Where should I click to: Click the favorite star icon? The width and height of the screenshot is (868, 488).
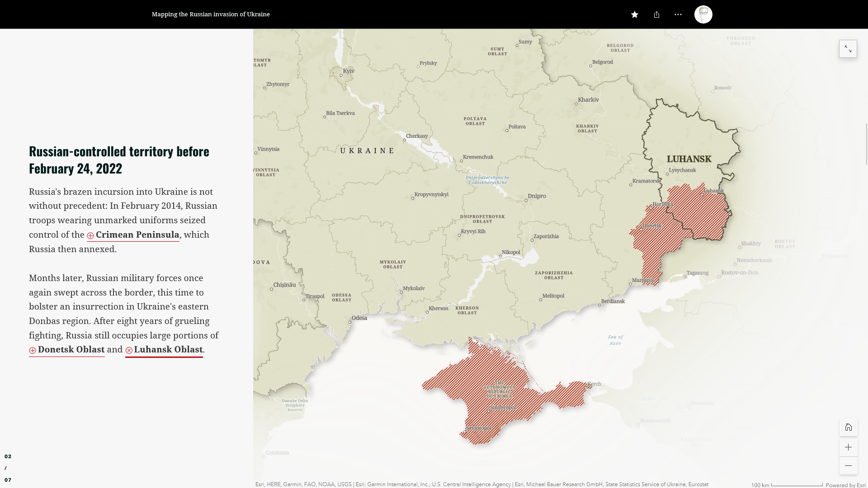[x=635, y=14]
